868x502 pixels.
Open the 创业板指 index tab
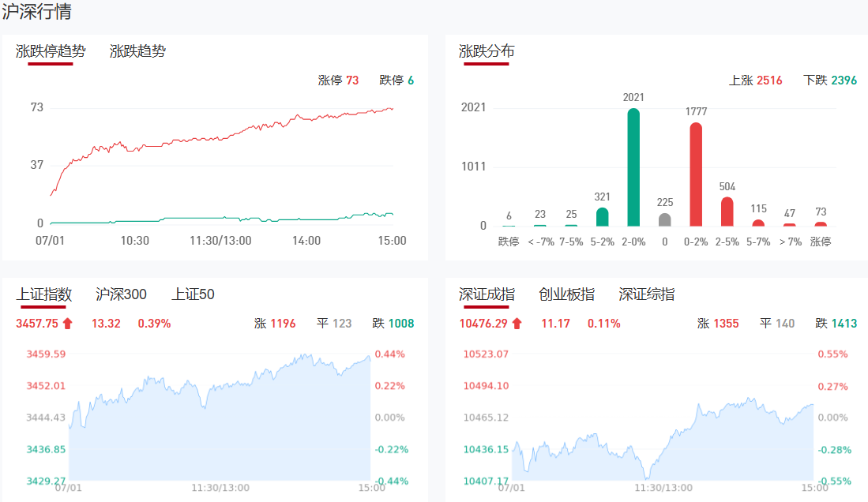coord(566,294)
